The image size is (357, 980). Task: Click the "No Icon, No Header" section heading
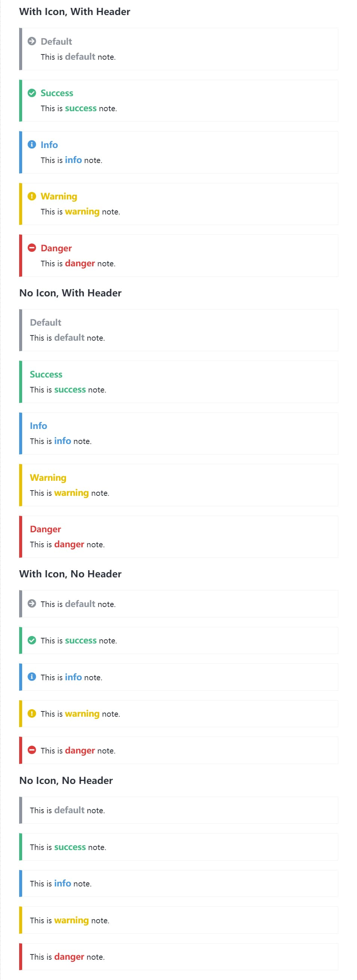(66, 780)
